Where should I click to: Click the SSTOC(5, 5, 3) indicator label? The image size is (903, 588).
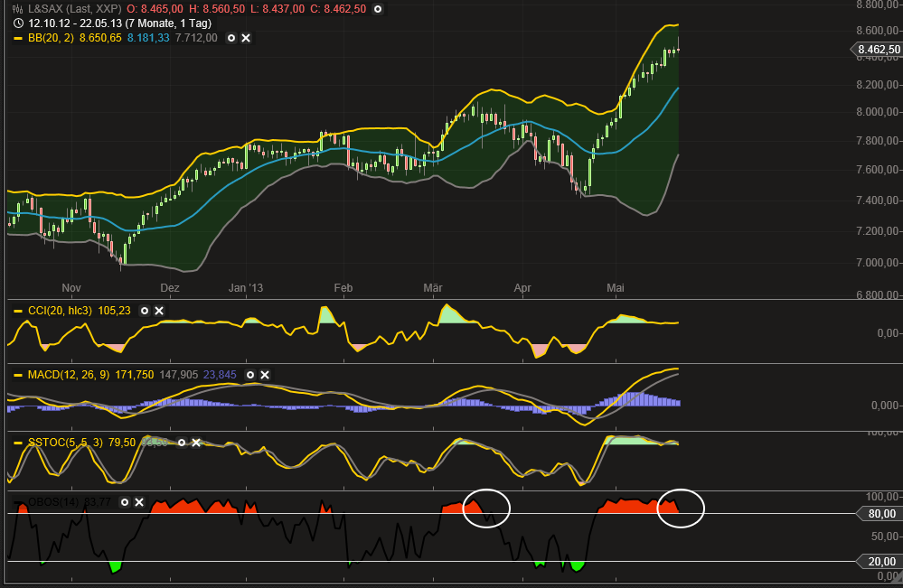pos(66,443)
